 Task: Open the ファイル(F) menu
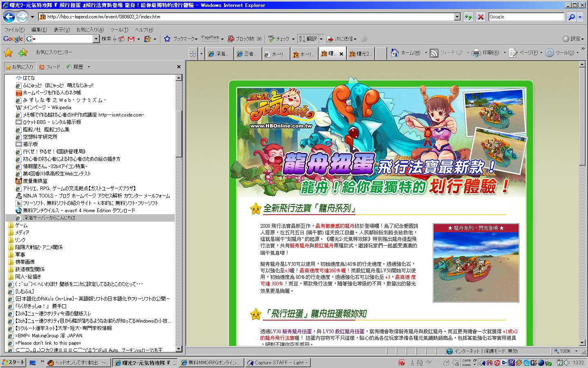[x=14, y=30]
